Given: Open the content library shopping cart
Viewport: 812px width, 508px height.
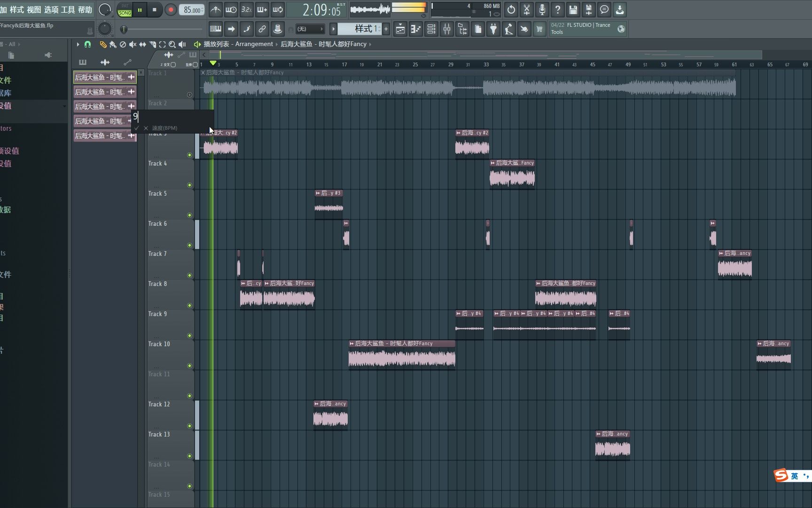Looking at the screenshot, I should tap(539, 29).
